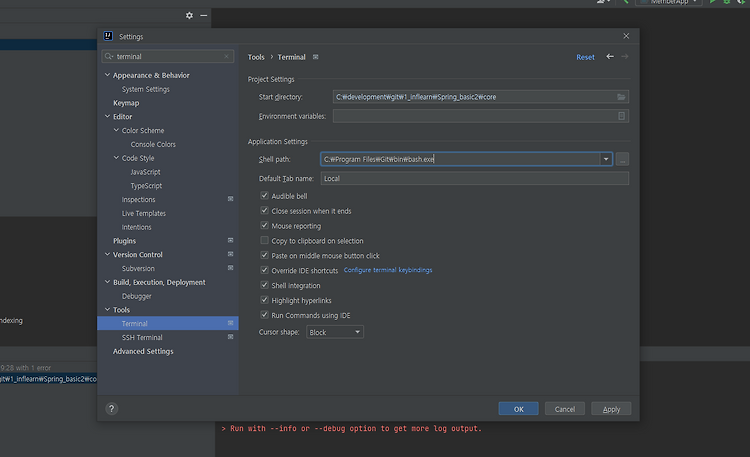This screenshot has height=457, width=750.
Task: Collapse Appearance & Behavior tree node
Action: [x=107, y=75]
